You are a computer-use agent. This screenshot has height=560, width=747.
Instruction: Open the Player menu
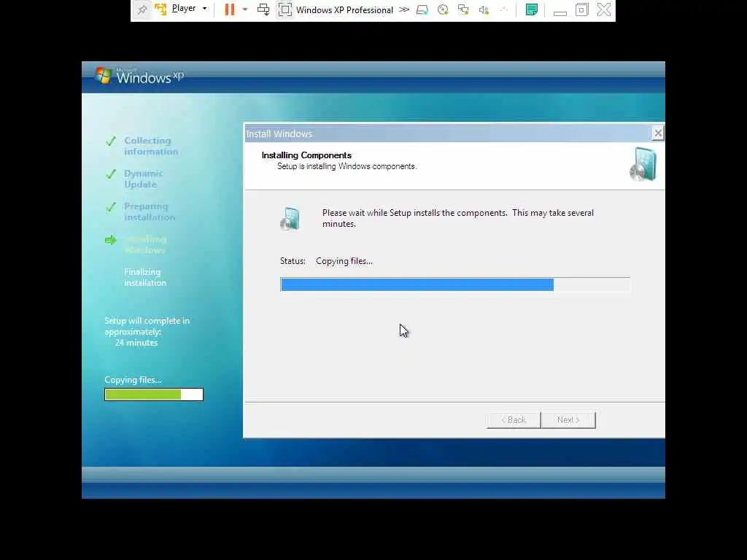[189, 9]
